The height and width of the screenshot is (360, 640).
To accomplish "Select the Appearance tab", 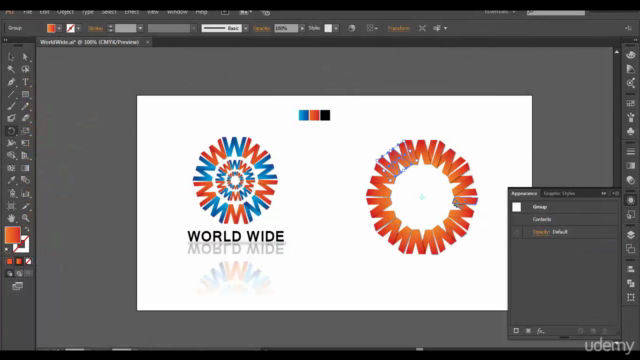I will [x=524, y=193].
